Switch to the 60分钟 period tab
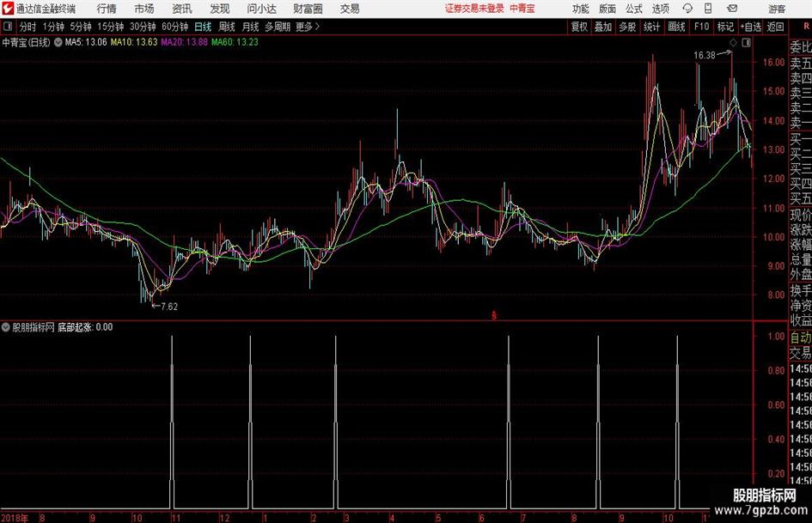This screenshot has width=812, height=523. click(x=174, y=27)
